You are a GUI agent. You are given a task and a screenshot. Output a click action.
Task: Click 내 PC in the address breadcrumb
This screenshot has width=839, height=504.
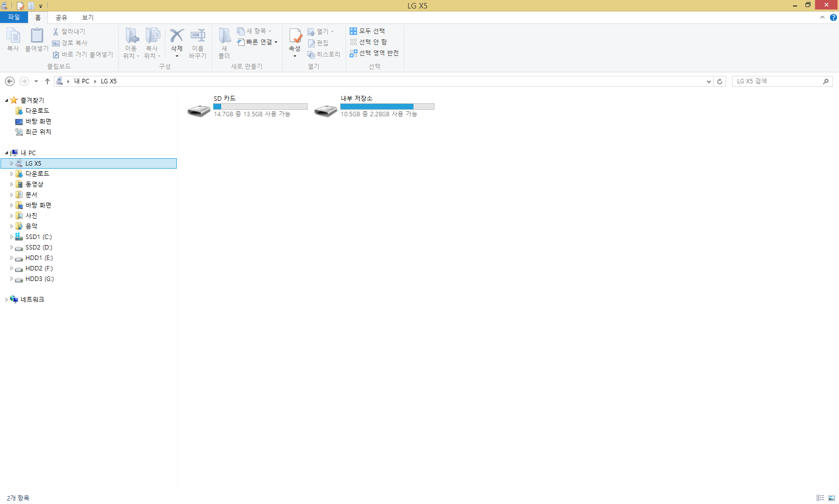coord(82,81)
